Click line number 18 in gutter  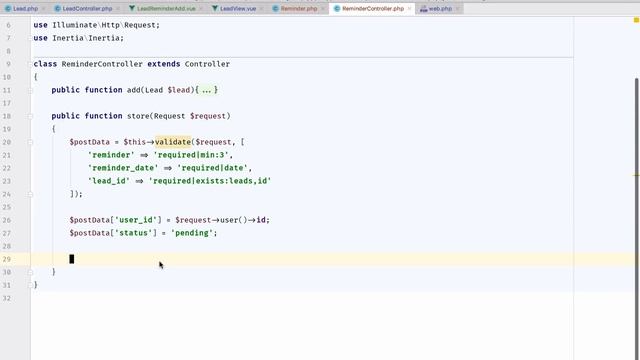tap(7, 116)
